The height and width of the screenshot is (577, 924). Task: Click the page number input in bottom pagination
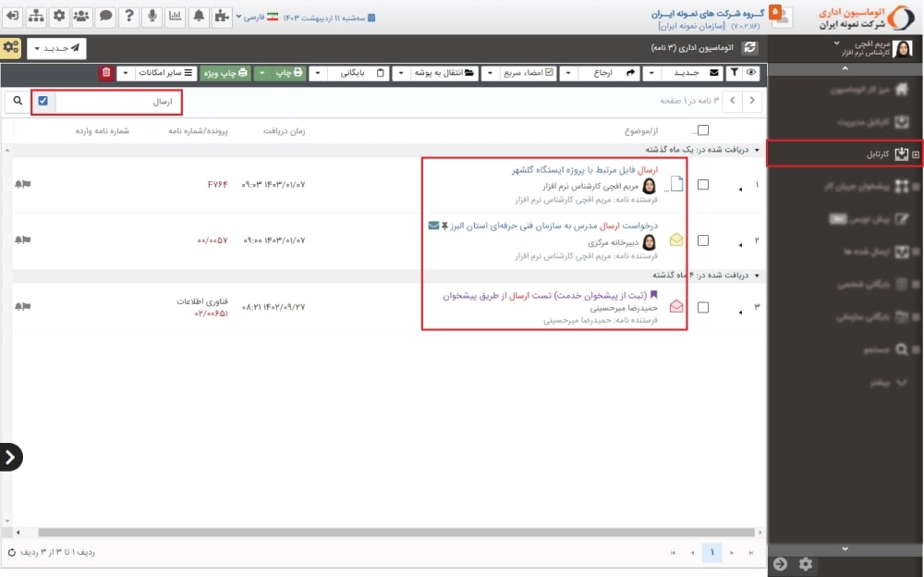tap(711, 552)
